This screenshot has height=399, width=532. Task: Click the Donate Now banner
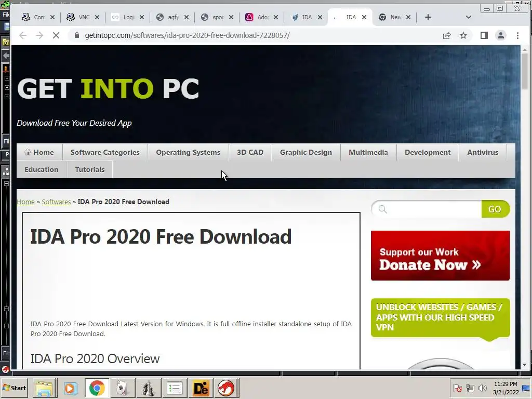coord(440,256)
